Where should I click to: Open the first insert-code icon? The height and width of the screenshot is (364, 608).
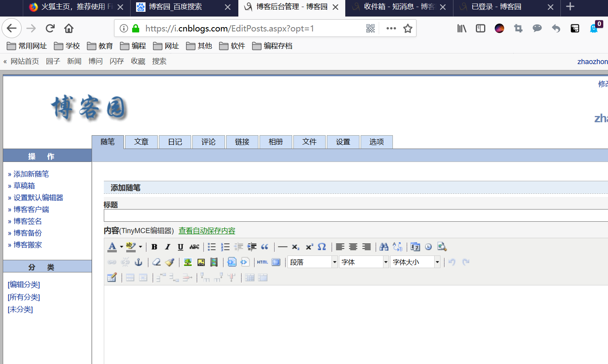point(232,262)
